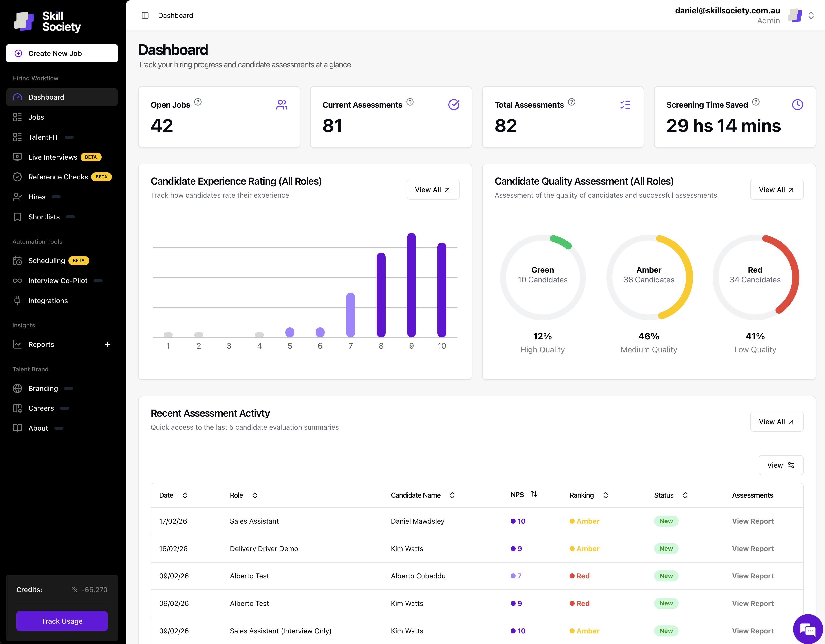Click the Total Assessments checklist icon
Image resolution: width=825 pixels, height=644 pixels.
click(625, 105)
